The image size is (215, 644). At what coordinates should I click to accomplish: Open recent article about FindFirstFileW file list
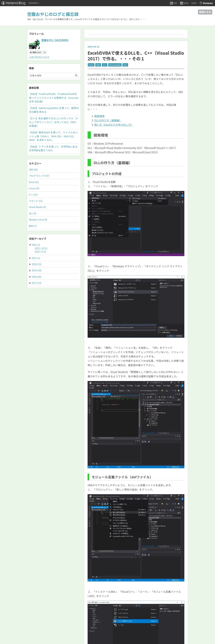54,98
